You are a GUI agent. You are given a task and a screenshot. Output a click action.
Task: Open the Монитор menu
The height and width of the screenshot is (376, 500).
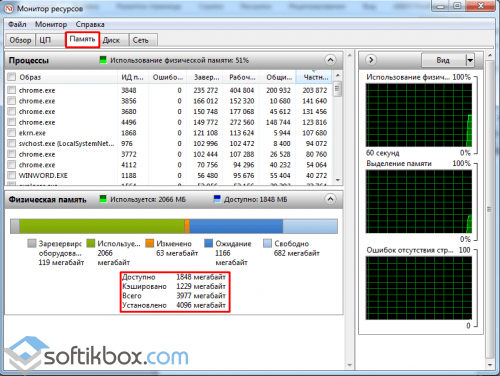coord(51,24)
